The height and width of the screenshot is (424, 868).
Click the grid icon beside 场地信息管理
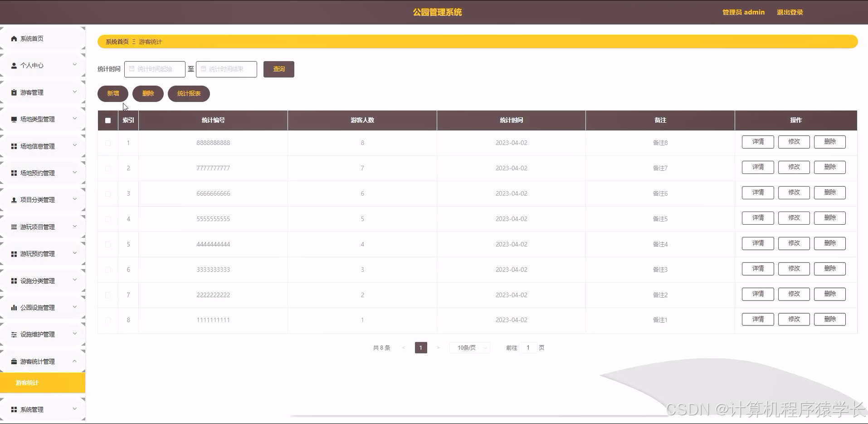point(14,146)
